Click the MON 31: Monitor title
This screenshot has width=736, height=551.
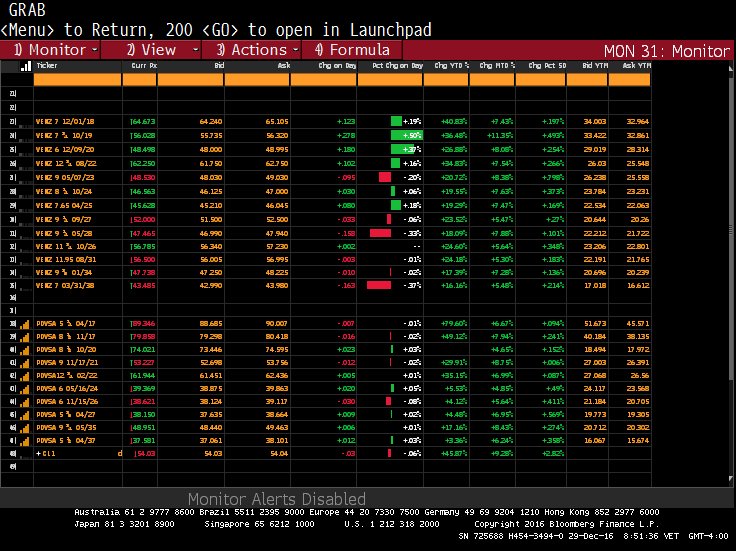[667, 51]
